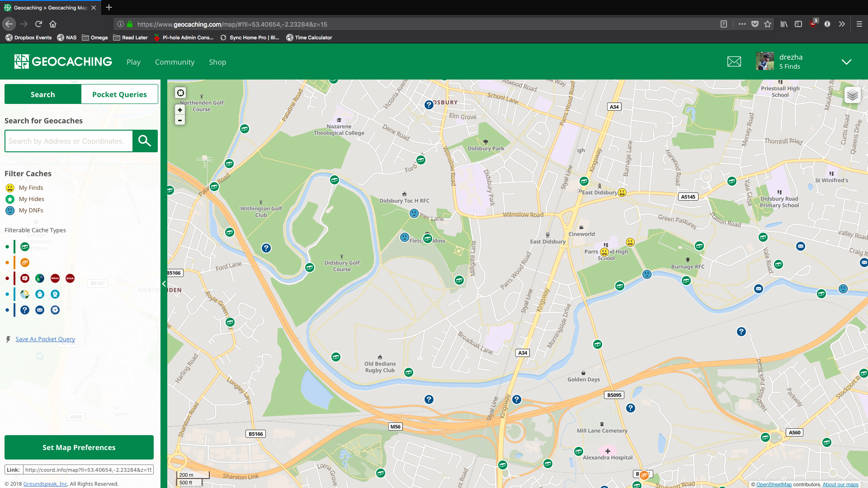Toggle the mystery question-mark cache filter
The image size is (868, 488).
click(x=25, y=310)
